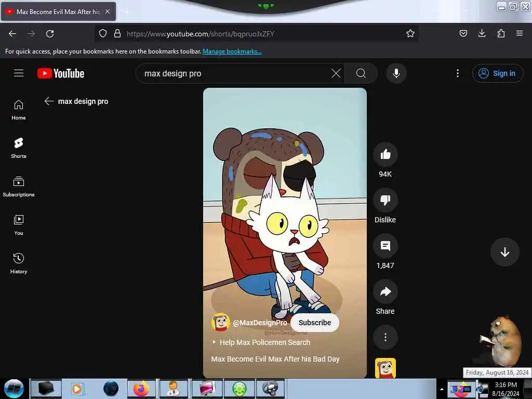Share this YouTube short
Screen dimensions: 532x399
(x=385, y=292)
